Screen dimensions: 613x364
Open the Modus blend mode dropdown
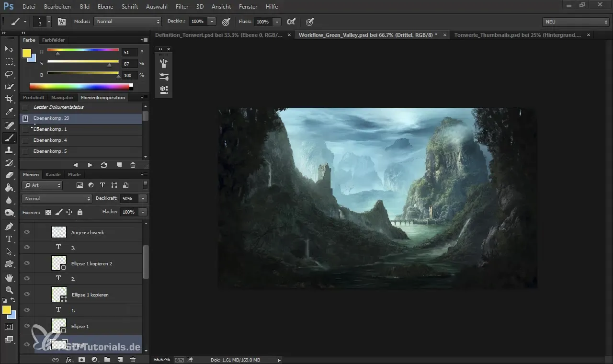(127, 22)
